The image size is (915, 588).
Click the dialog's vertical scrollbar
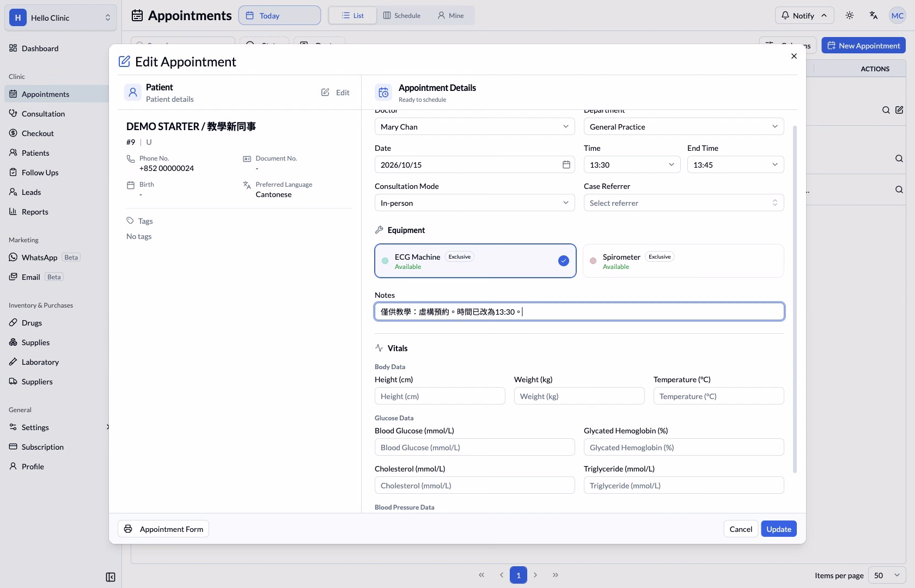point(795,299)
